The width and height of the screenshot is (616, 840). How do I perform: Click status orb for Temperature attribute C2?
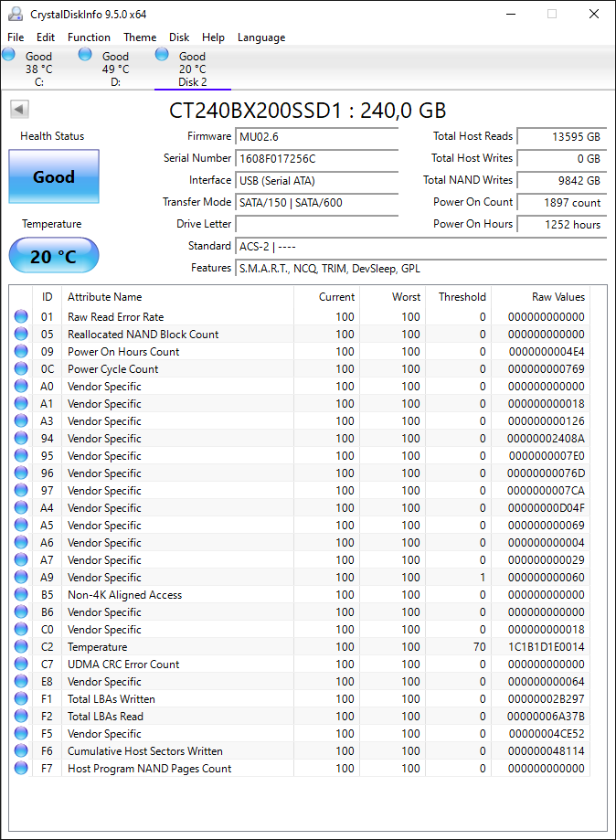(21, 646)
